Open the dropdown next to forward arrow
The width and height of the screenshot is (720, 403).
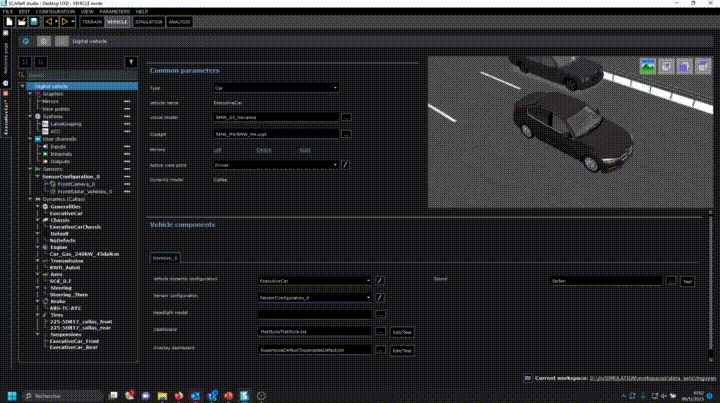(x=73, y=22)
